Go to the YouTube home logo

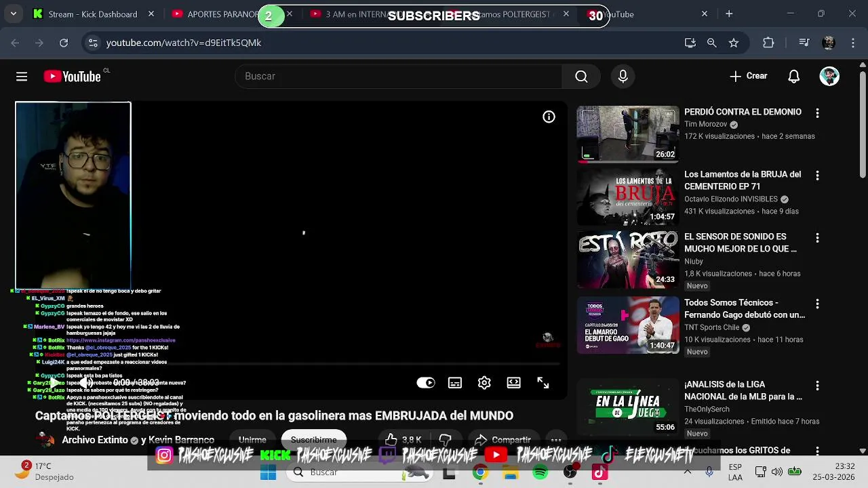[73, 77]
